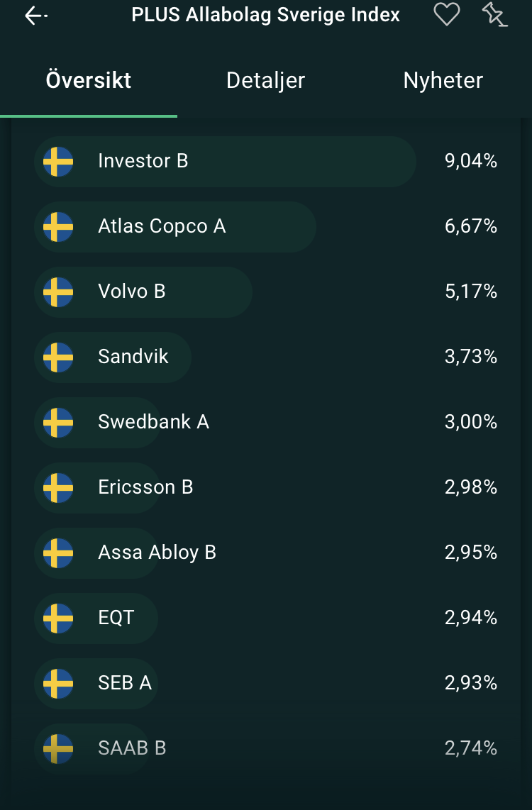532x810 pixels.
Task: Click Swedish flag beside Atlas Copco A
Action: pyautogui.click(x=58, y=227)
